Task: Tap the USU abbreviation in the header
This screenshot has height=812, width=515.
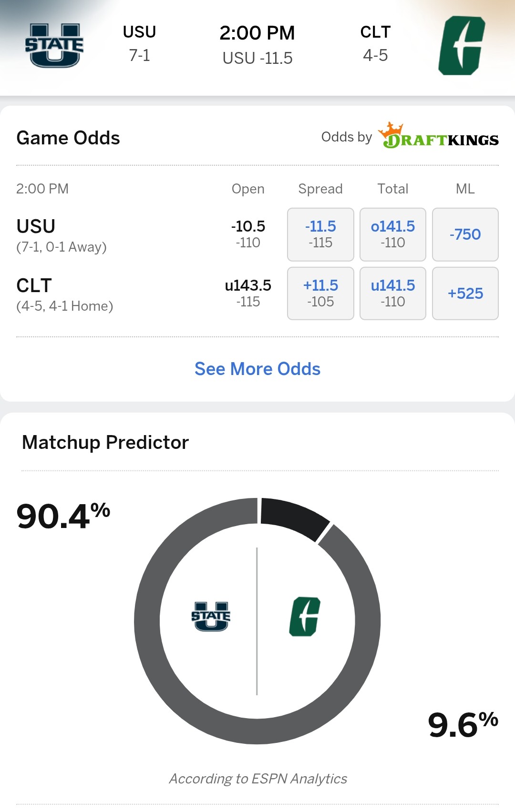Action: 139,32
